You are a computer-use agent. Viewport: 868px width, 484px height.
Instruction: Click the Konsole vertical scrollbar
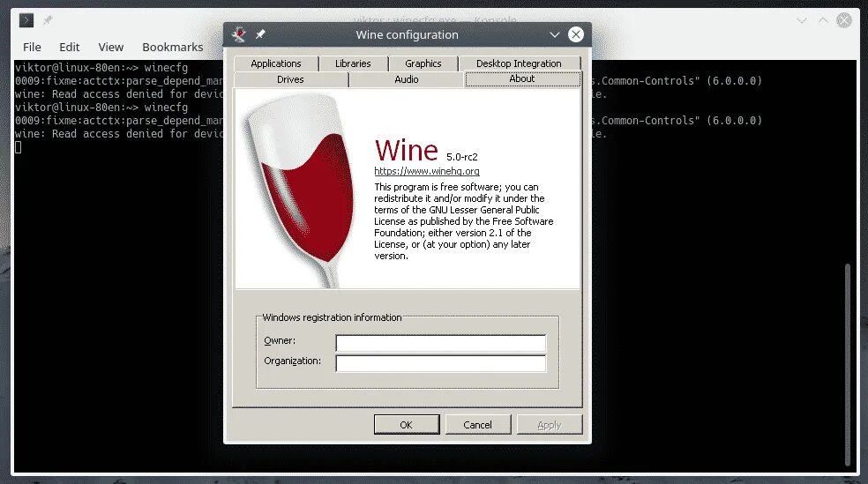[x=847, y=365]
